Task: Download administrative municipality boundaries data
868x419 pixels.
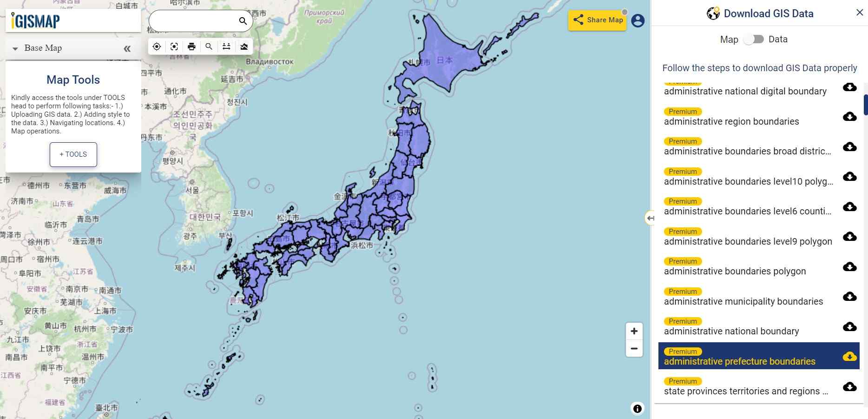Action: pos(849,297)
